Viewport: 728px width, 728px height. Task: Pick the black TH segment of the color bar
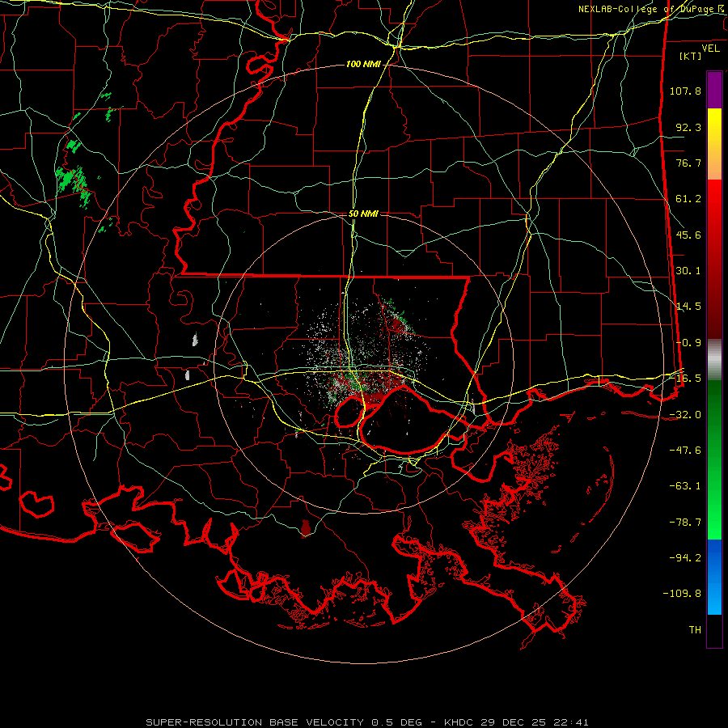(x=714, y=631)
